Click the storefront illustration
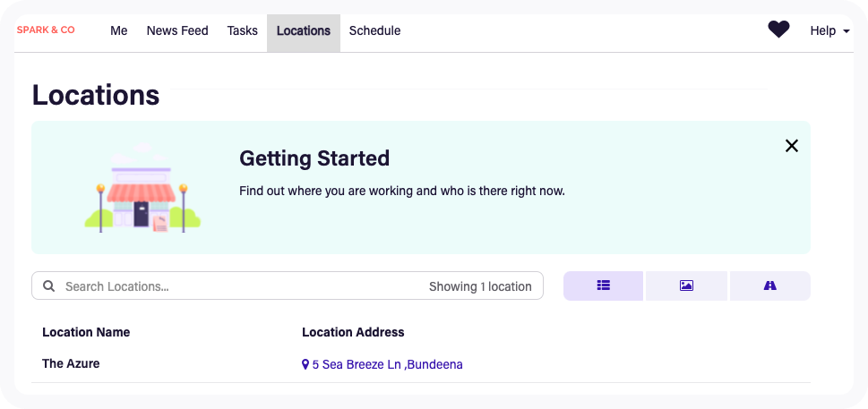The image size is (868, 409). point(142,189)
